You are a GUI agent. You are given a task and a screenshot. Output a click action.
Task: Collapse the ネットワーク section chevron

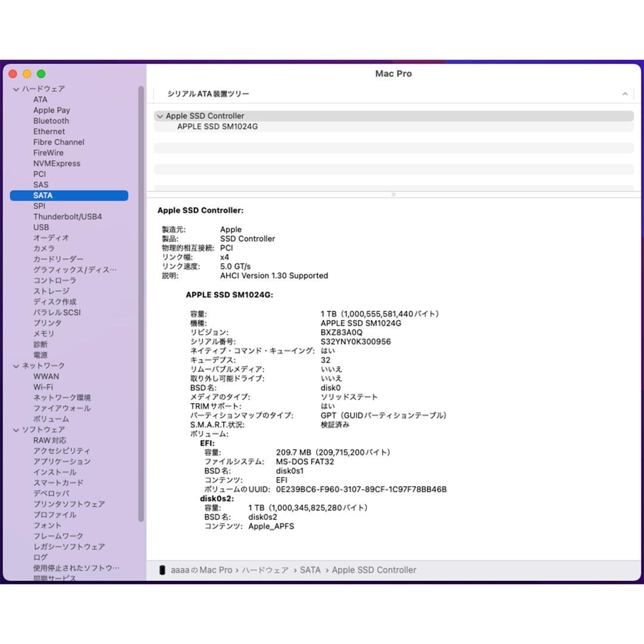click(x=16, y=366)
